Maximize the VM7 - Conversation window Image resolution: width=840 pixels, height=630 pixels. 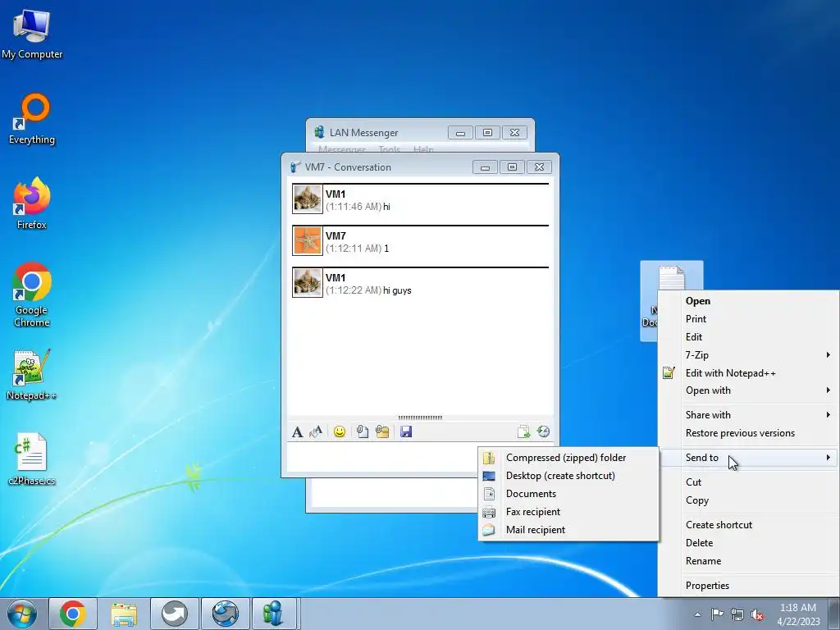512,167
